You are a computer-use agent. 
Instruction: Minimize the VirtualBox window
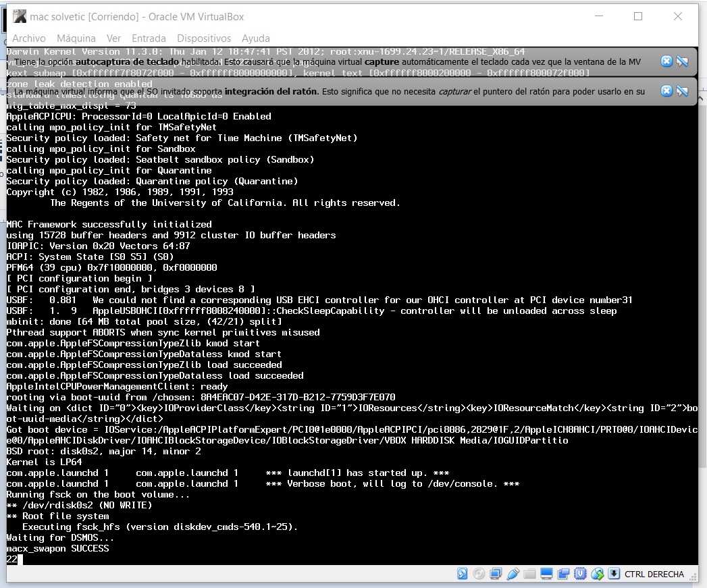pos(599,16)
